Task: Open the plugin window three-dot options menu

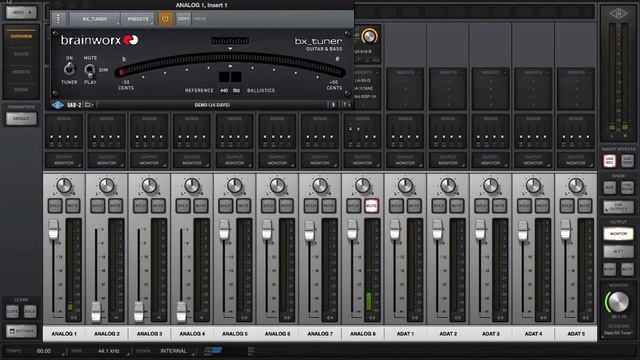Action: point(58,19)
